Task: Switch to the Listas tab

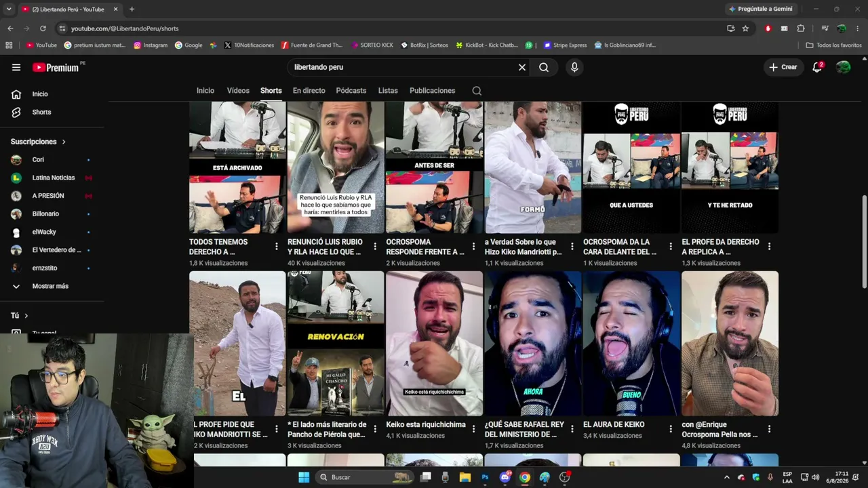Action: 388,91
